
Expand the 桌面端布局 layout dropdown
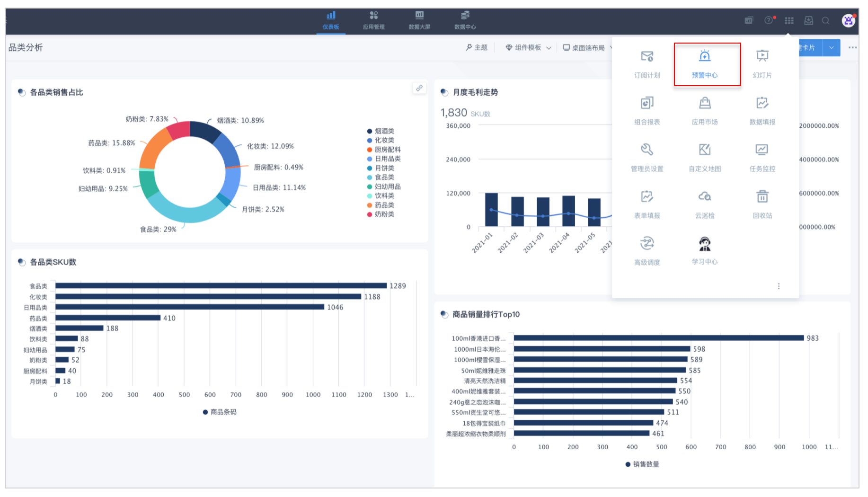tap(587, 48)
